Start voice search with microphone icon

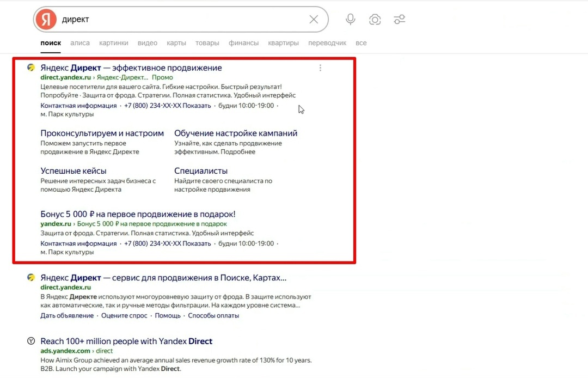tap(350, 19)
